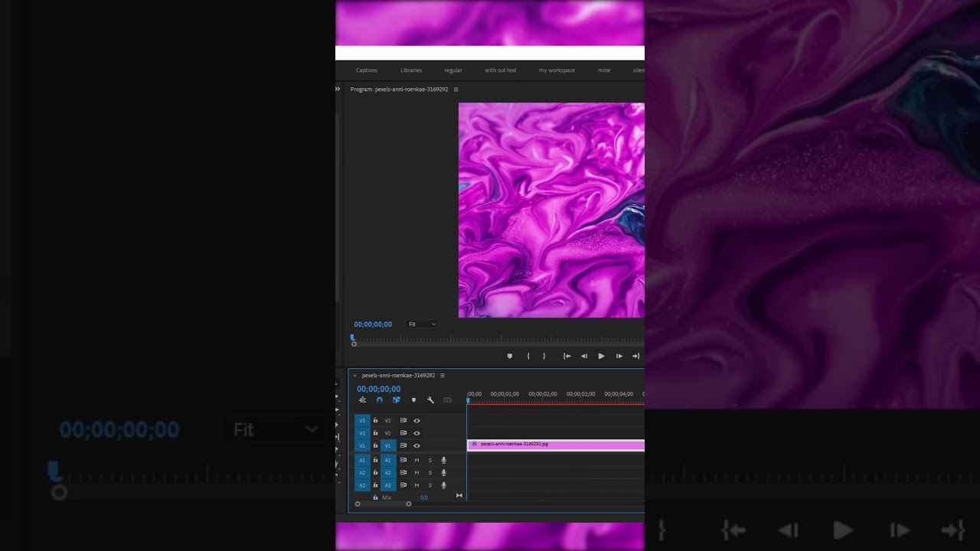Toggle sync lock for V1 track
The image size is (980, 551).
coord(403,445)
